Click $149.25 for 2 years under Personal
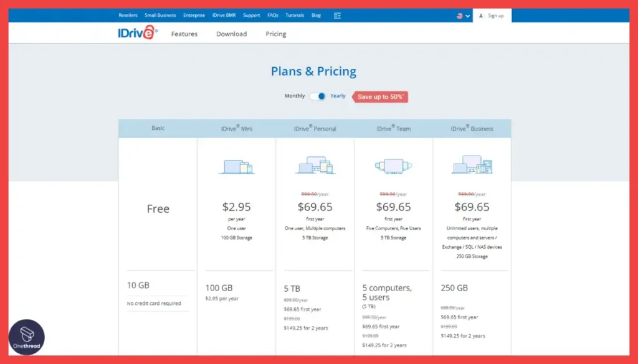This screenshot has width=638, height=364. click(x=305, y=328)
